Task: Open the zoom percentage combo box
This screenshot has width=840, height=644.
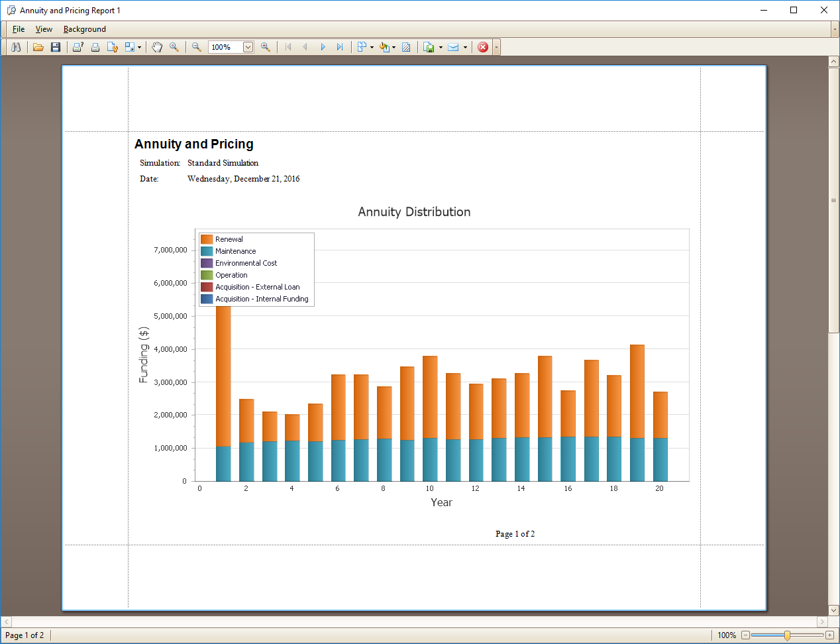Action: coord(248,47)
